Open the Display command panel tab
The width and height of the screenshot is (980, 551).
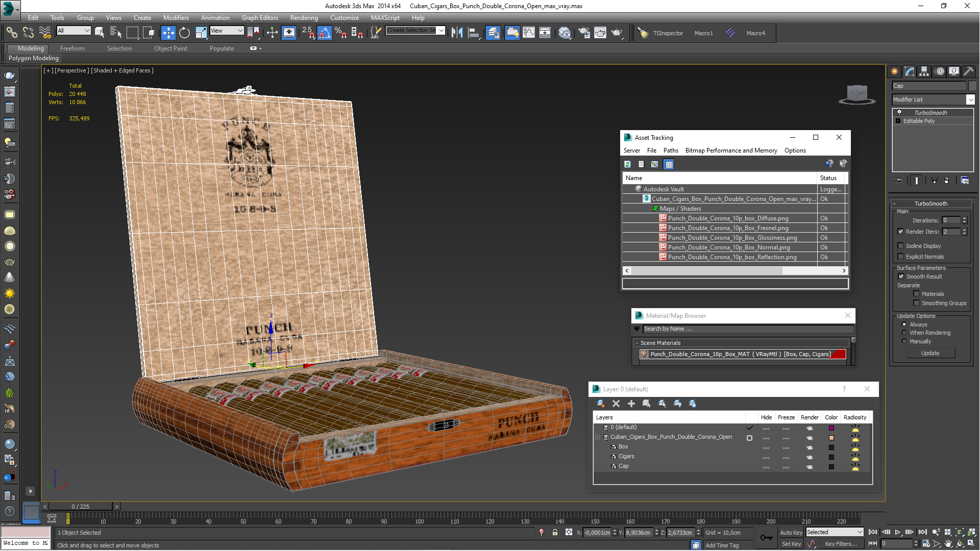(x=954, y=71)
